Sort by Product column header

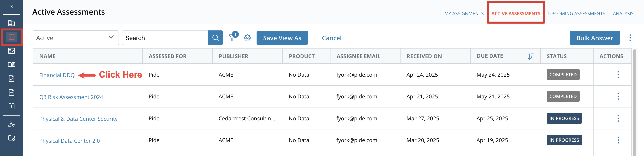point(302,56)
